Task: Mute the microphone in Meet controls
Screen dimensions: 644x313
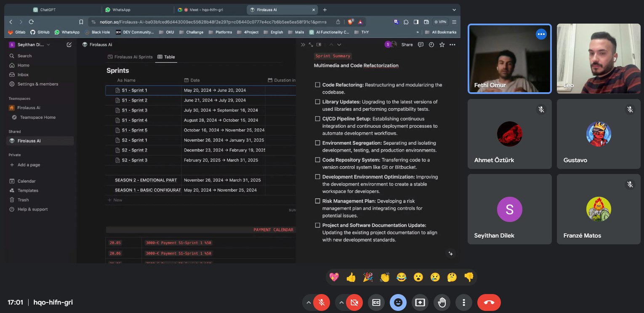Action: [x=322, y=302]
